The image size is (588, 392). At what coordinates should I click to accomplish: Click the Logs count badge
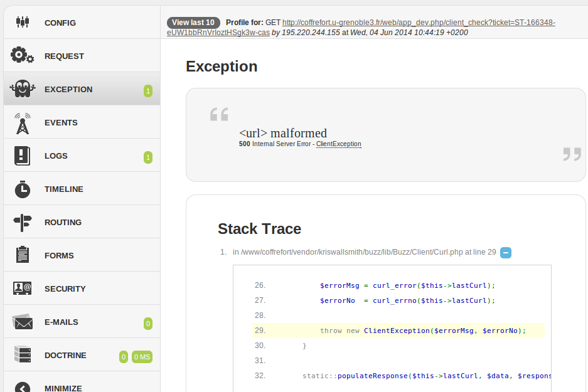coord(148,157)
